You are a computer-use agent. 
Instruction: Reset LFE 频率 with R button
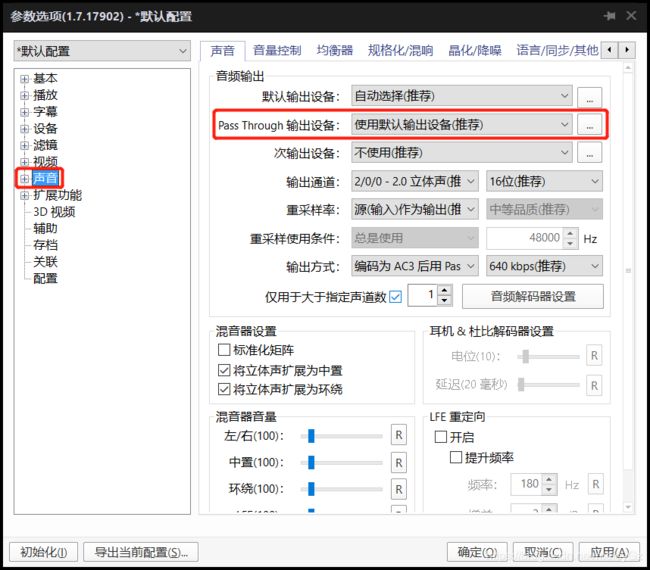click(x=596, y=484)
